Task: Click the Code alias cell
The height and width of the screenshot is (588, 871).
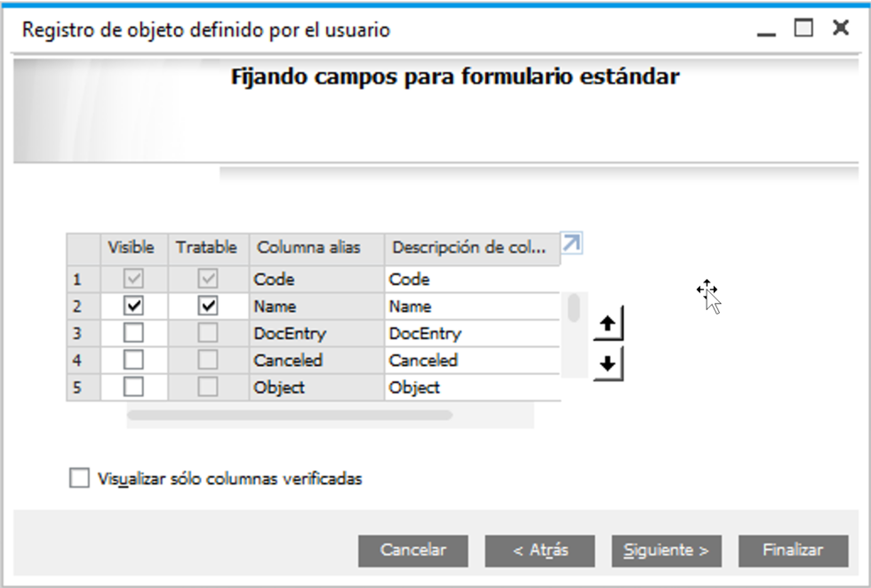Action: click(316, 279)
